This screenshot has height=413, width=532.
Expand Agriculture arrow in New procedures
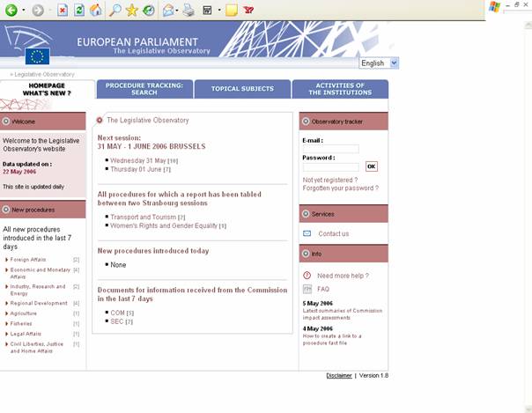pos(6,313)
